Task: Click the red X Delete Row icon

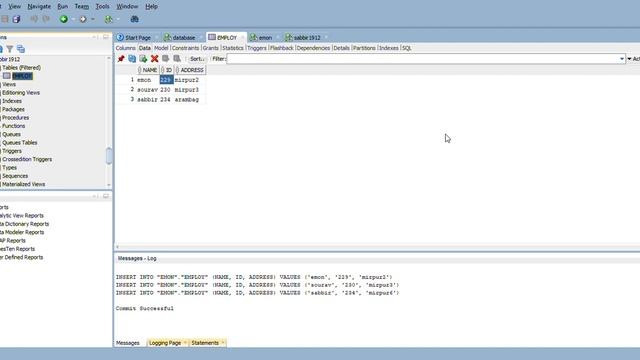Action: 154,59
